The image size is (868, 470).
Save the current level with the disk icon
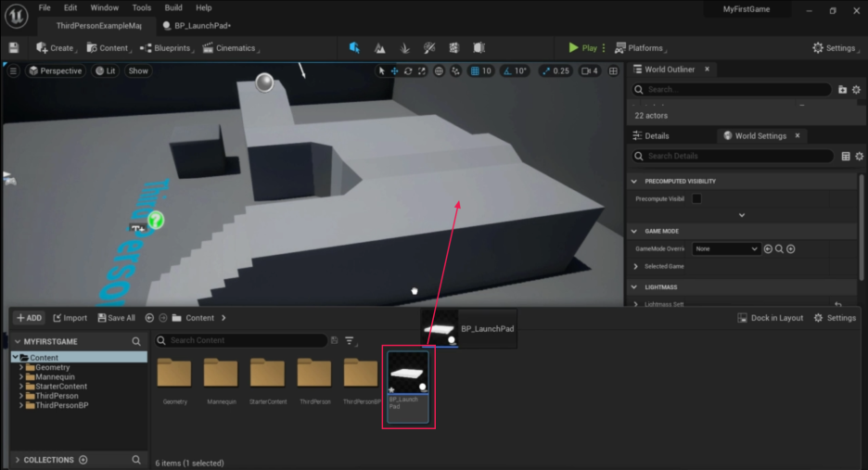tap(13, 48)
